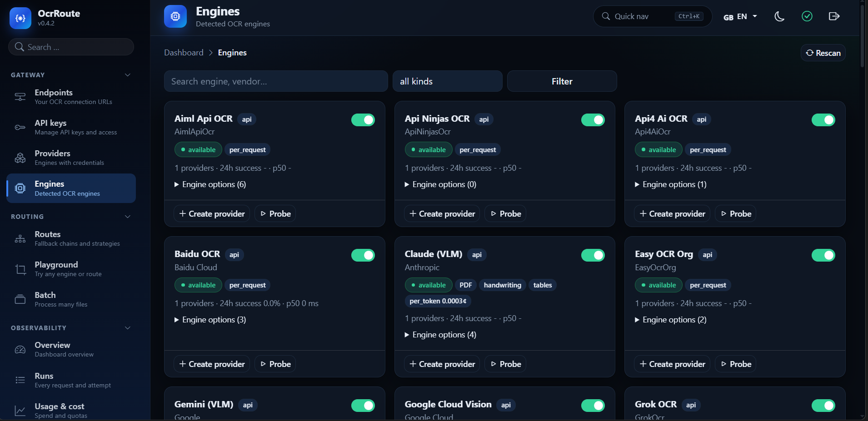Viewport: 868px width, 421px height.
Task: Open API keys via key icon
Action: coord(20,127)
